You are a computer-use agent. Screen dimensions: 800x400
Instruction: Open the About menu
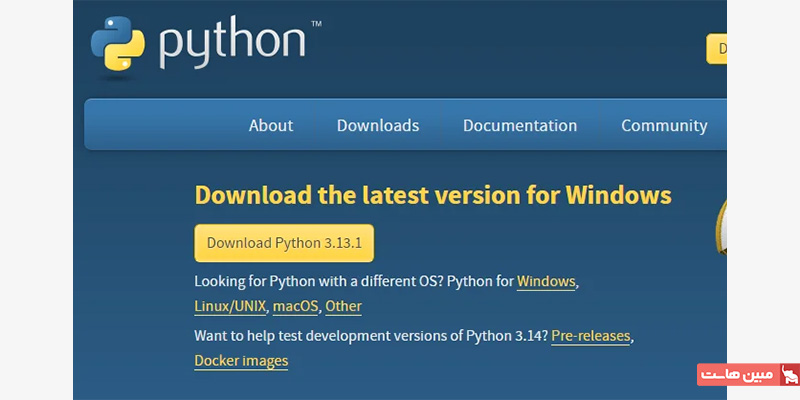[x=271, y=126]
